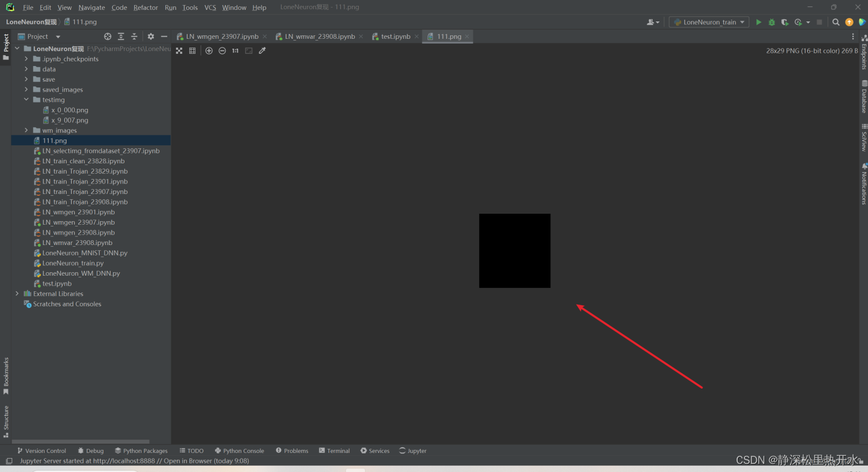Open the Terminal tool window
The image size is (868, 472).
coord(334,451)
